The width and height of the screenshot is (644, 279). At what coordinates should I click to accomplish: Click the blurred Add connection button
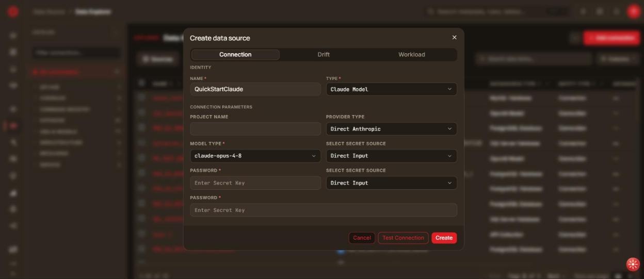click(x=611, y=38)
